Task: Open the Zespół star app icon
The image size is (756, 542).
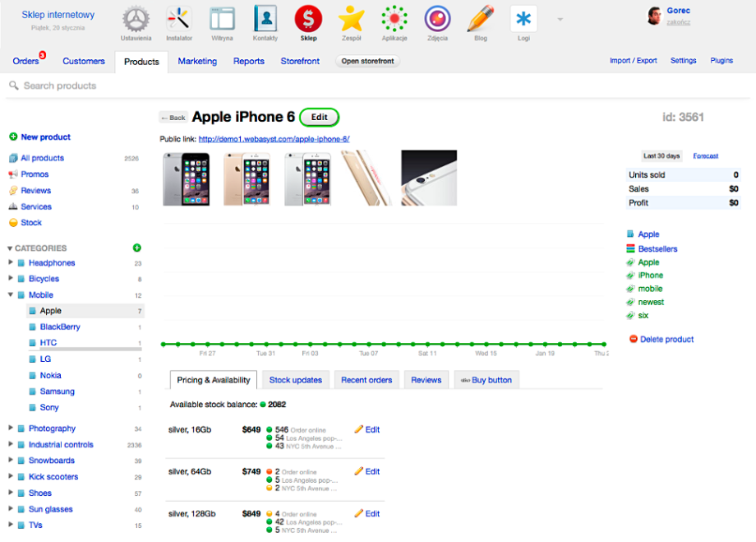Action: click(x=351, y=19)
